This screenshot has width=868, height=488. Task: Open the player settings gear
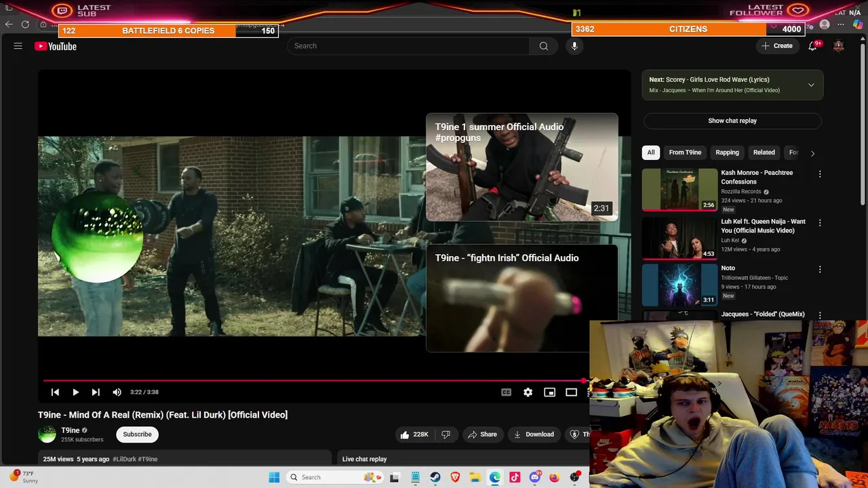click(x=528, y=392)
